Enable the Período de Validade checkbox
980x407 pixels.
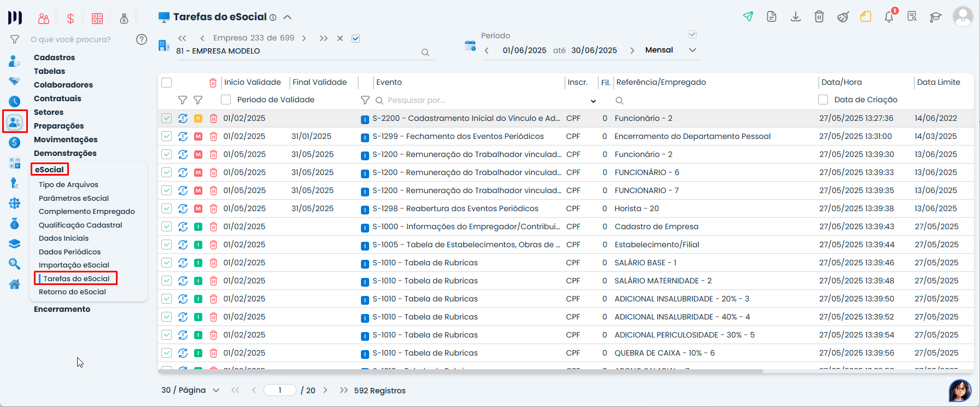pos(226,100)
